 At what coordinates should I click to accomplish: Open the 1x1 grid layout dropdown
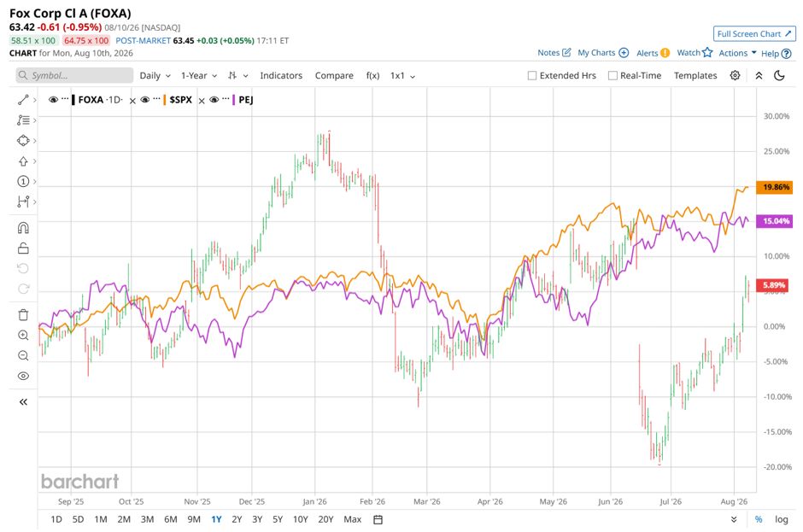point(402,75)
